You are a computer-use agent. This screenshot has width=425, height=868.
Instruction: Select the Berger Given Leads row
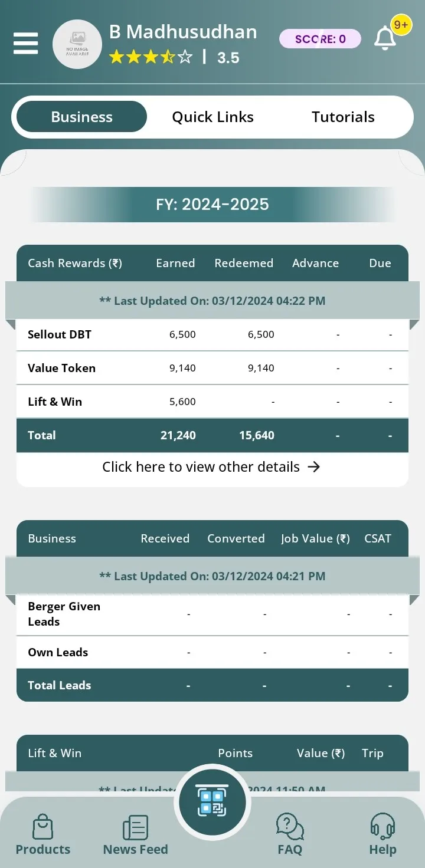212,614
